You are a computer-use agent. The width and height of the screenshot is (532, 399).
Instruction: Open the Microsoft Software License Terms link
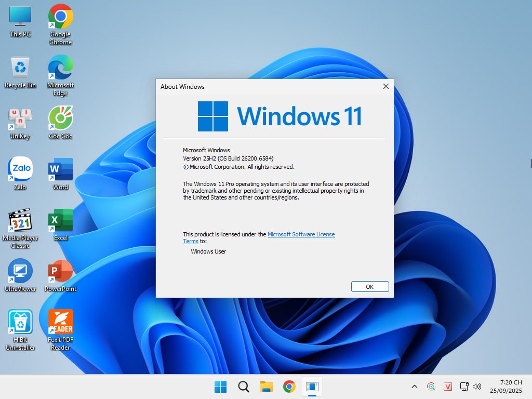pyautogui.click(x=301, y=234)
